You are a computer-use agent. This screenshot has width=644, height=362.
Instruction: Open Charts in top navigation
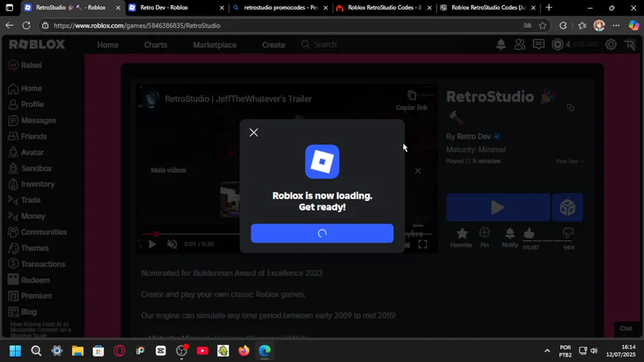click(x=155, y=45)
